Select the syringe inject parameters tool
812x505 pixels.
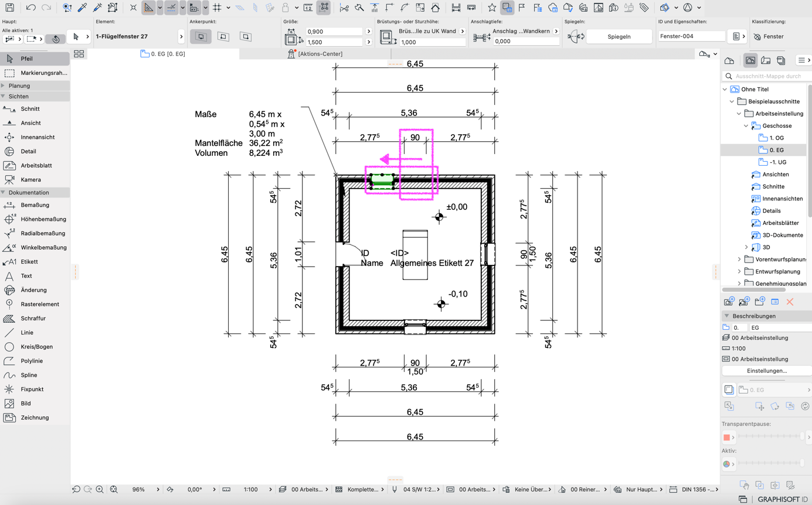pos(97,8)
